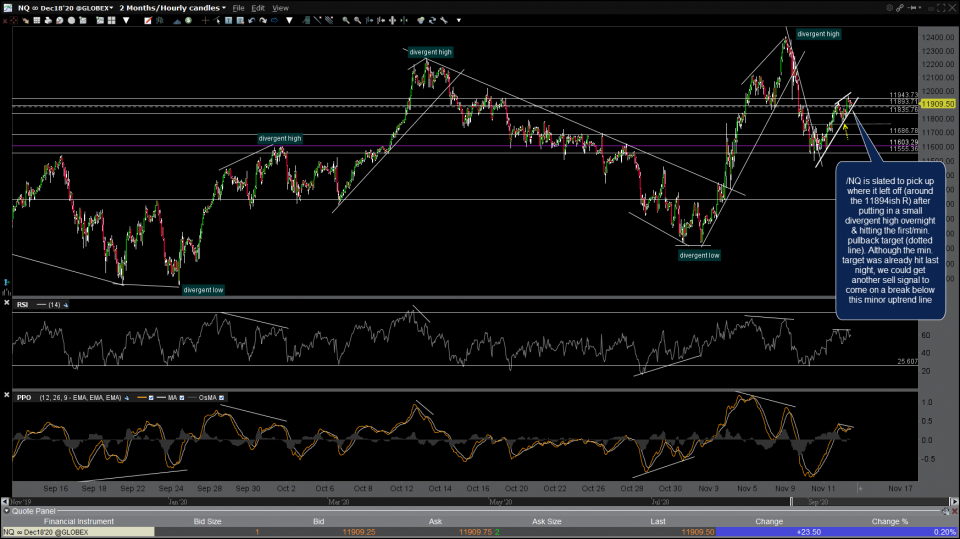This screenshot has width=960, height=539.
Task: Expand the small dropdown at toolbar end
Action: coord(459,20)
